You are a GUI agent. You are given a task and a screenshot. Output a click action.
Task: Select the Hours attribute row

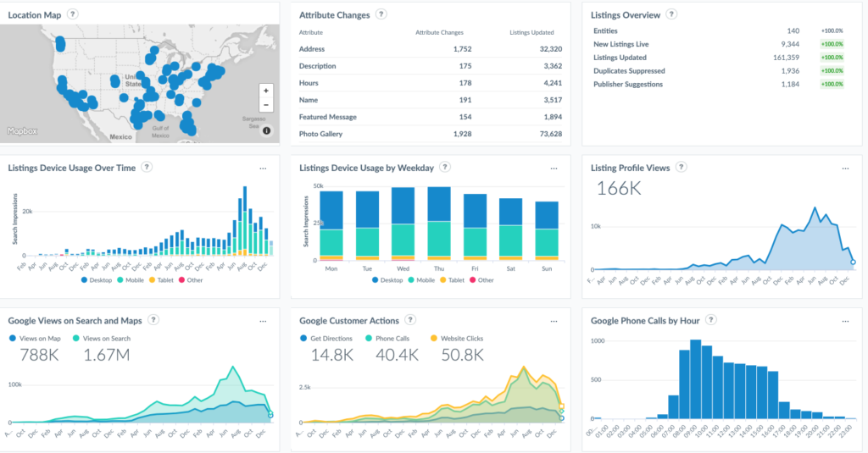coord(430,83)
